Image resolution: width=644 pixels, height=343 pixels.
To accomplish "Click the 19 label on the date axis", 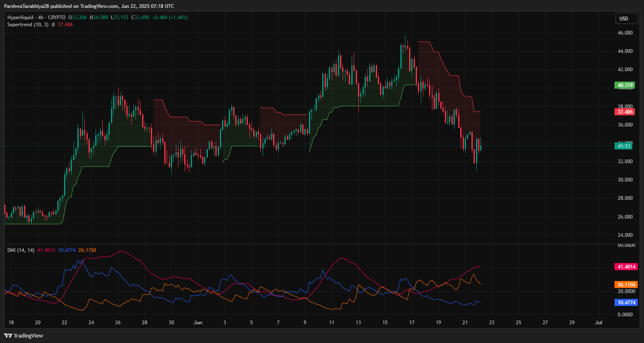I will point(438,323).
